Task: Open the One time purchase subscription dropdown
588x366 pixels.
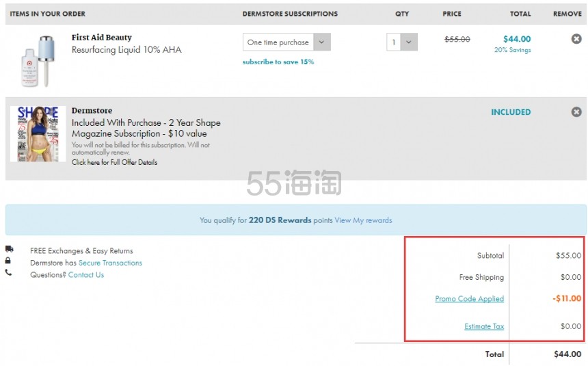Action: point(287,42)
